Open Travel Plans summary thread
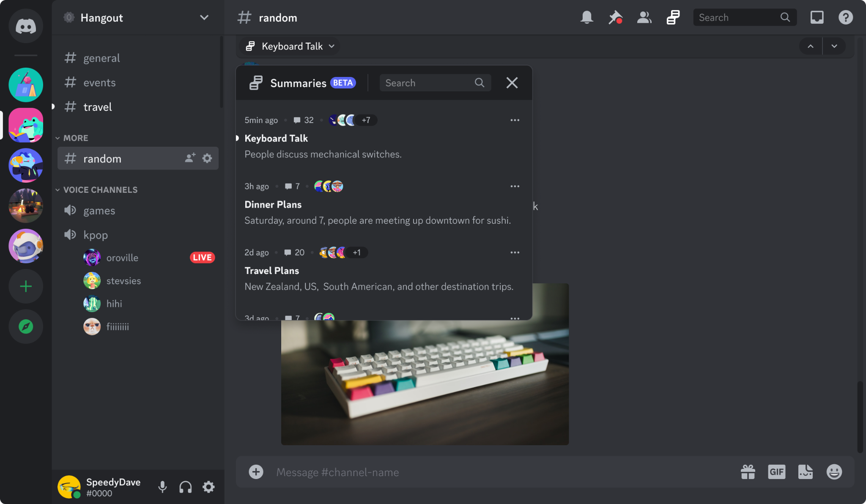This screenshot has width=866, height=504. point(271,271)
